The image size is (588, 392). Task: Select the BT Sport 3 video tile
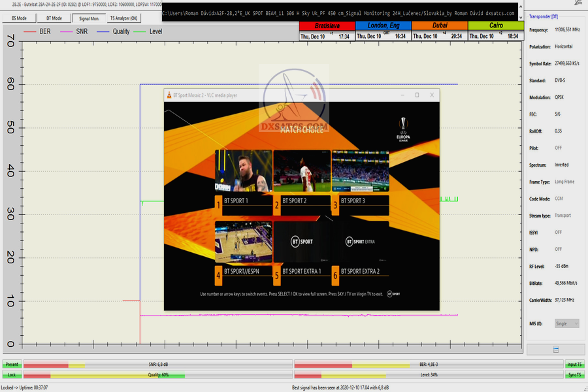pyautogui.click(x=360, y=171)
